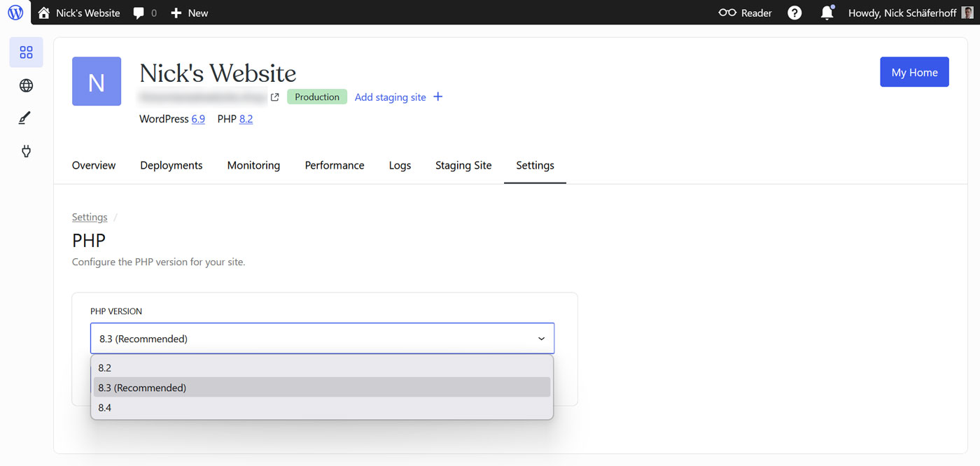Click the Howdy profile avatar image
Image resolution: width=980 pixels, height=466 pixels.
click(x=967, y=12)
